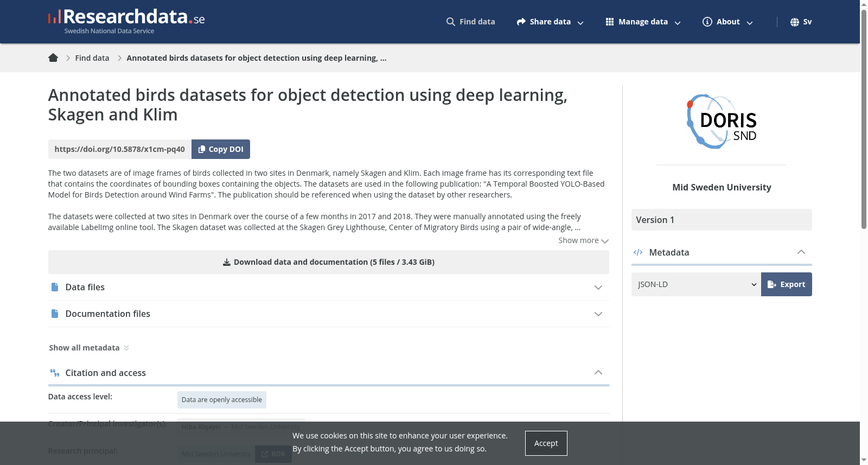Collapse the Citation and access section

tap(598, 372)
